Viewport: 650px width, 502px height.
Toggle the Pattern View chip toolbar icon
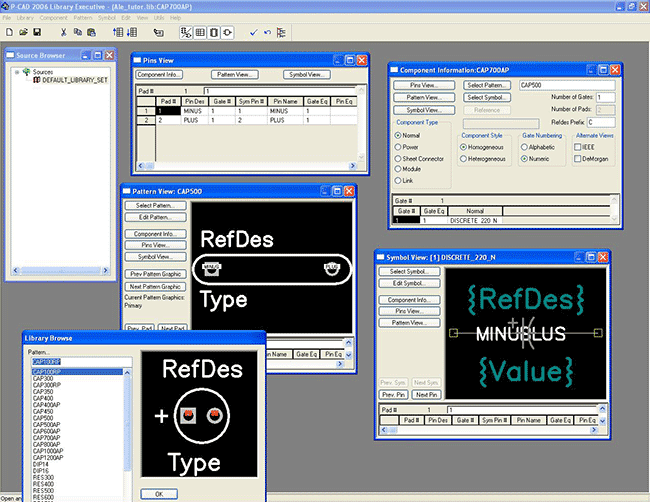point(213,32)
